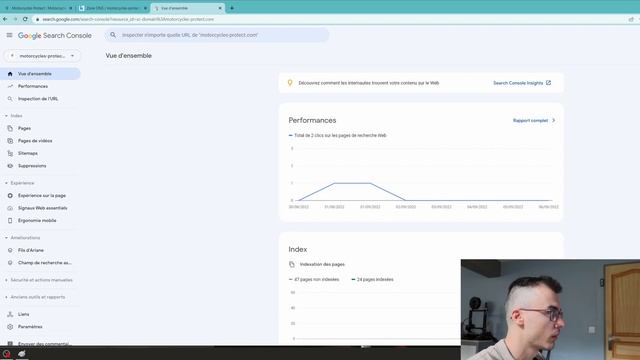Open the motorcycles-protect property selector dropdown
The width and height of the screenshot is (640, 360).
[x=42, y=56]
